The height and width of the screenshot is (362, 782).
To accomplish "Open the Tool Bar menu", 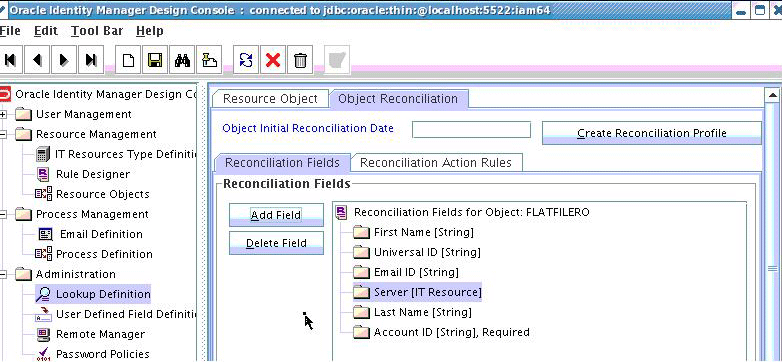I will (x=97, y=31).
